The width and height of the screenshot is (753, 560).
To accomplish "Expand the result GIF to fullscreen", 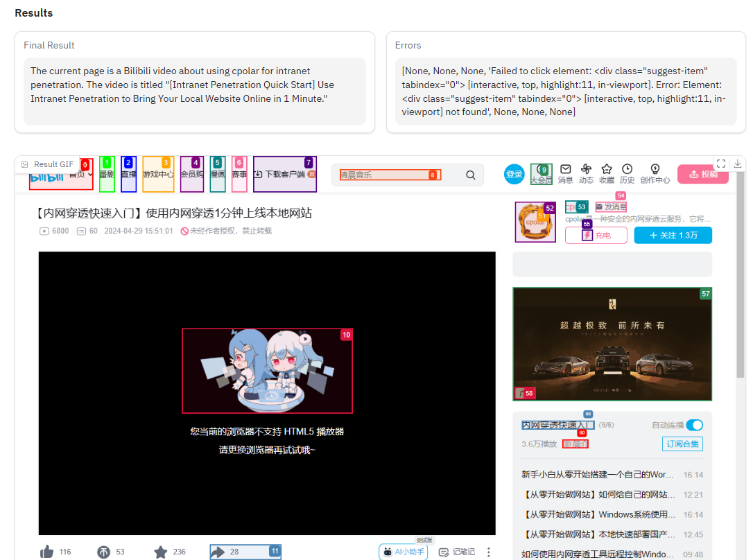I will tap(721, 164).
